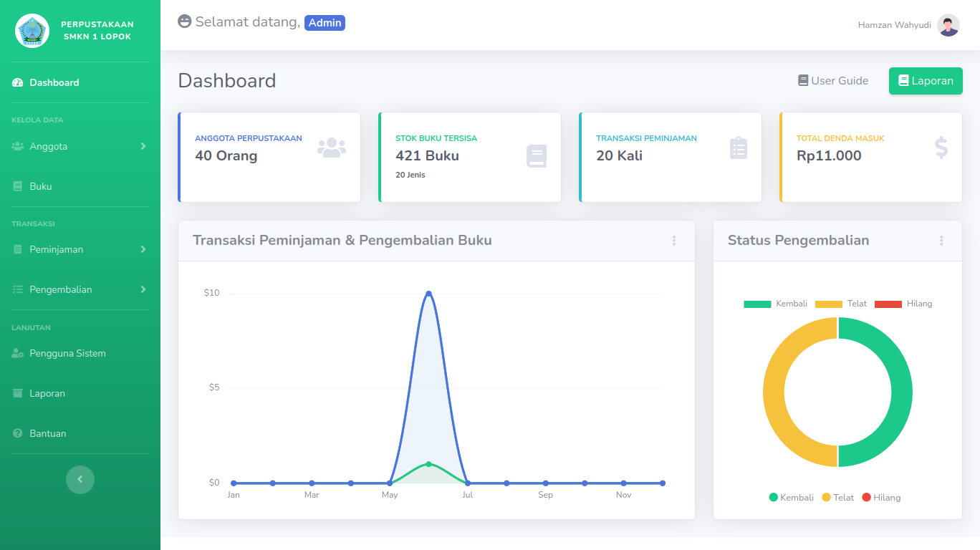Screen dimensions: 980x550
Task: Toggle Kembali series in top donut legend
Action: (775, 304)
